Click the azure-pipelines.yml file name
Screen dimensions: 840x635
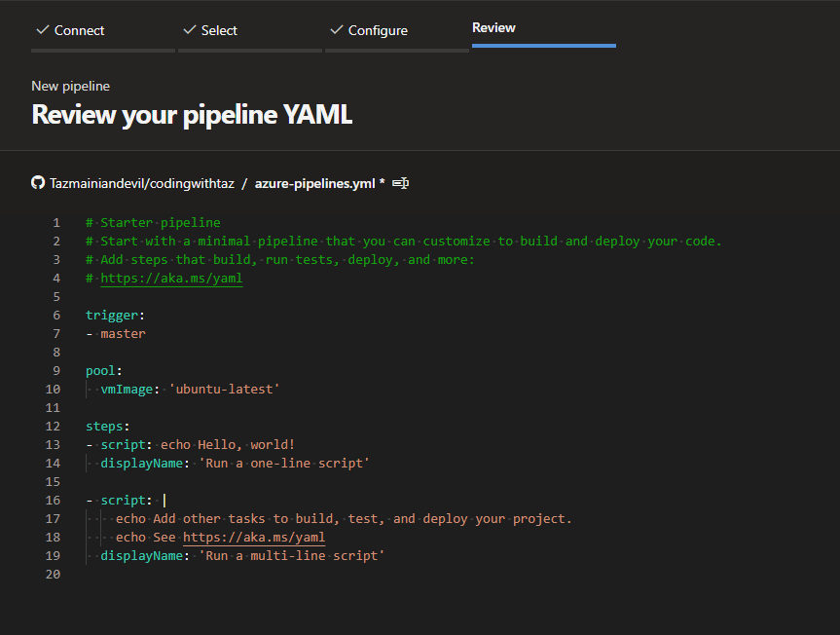click(x=314, y=183)
